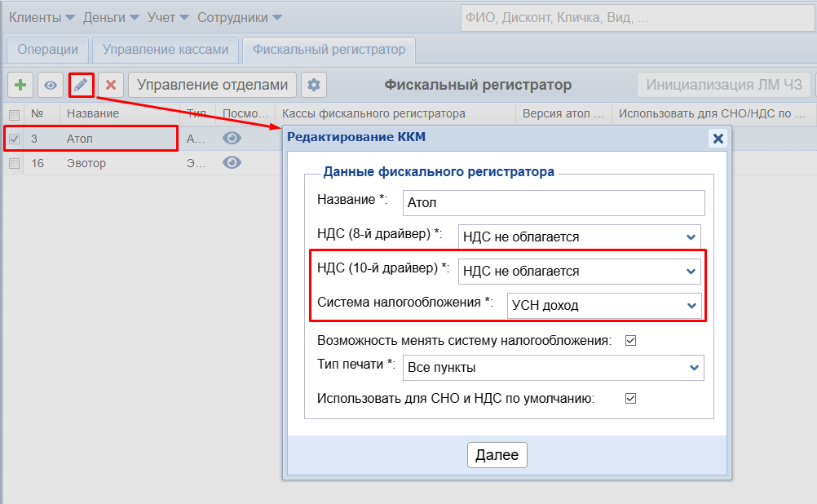Check the Эвотор row checkbox

(14, 164)
